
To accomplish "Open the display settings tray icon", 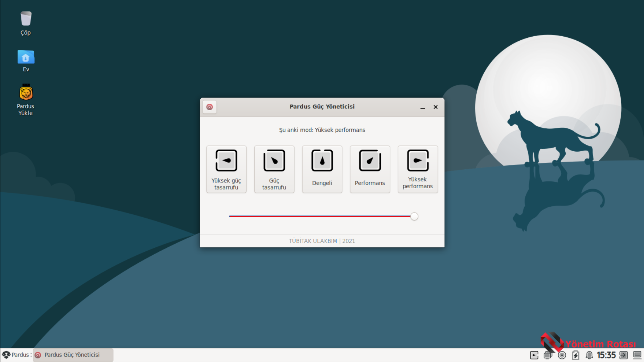I will tap(548, 355).
